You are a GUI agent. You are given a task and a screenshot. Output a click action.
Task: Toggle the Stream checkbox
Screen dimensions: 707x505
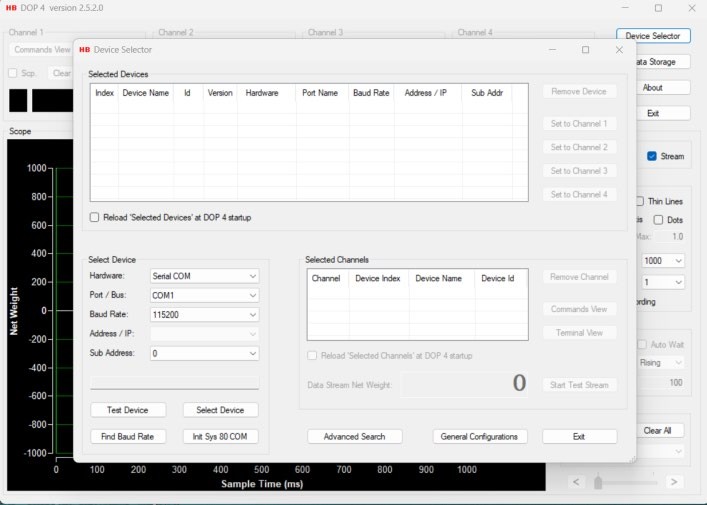click(652, 156)
